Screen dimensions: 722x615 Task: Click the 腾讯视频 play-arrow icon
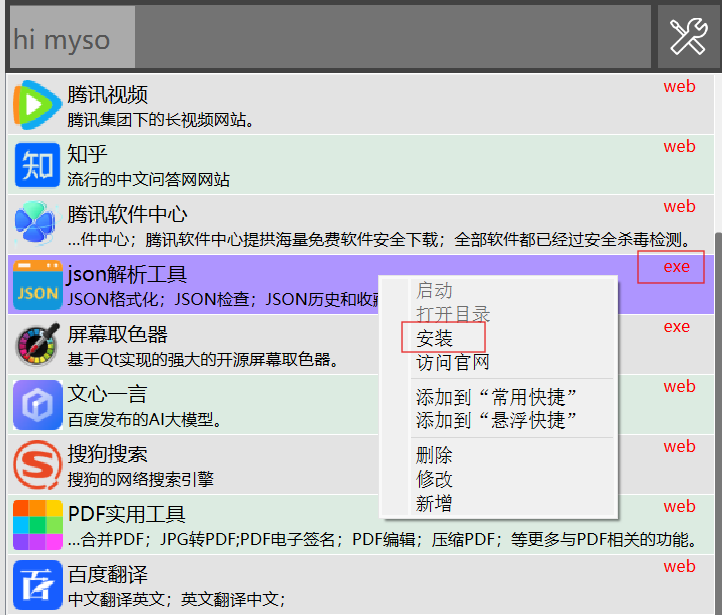click(x=37, y=105)
